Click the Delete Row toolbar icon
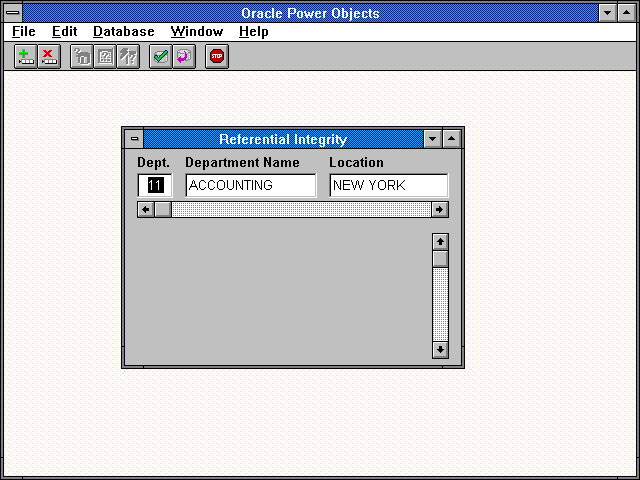640x480 pixels. (49, 57)
